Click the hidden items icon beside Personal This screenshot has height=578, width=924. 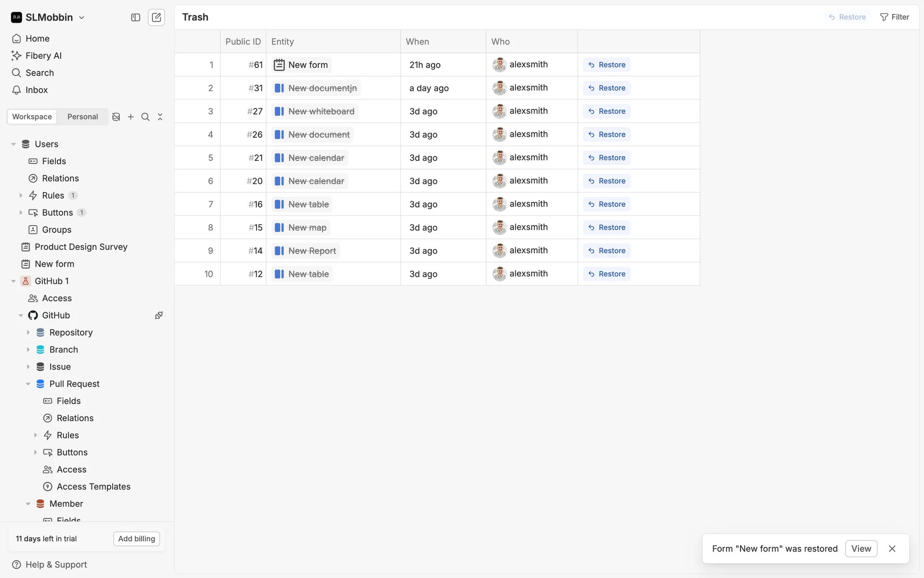coord(116,117)
